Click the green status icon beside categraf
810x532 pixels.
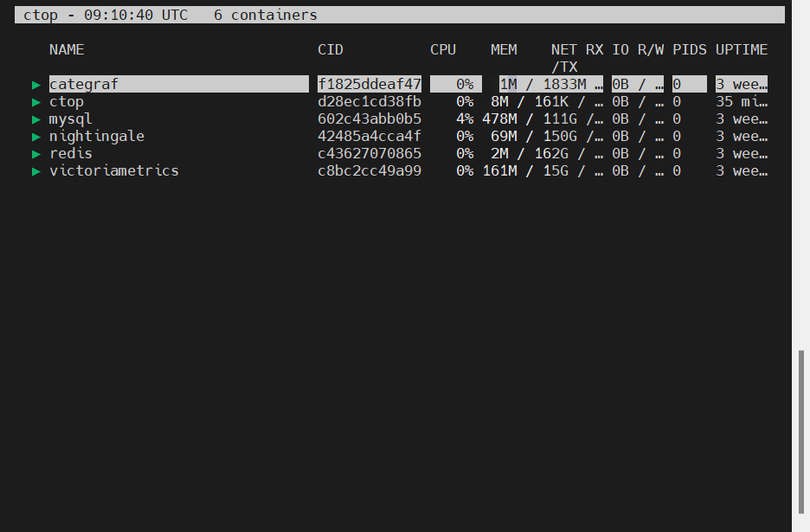[36, 85]
